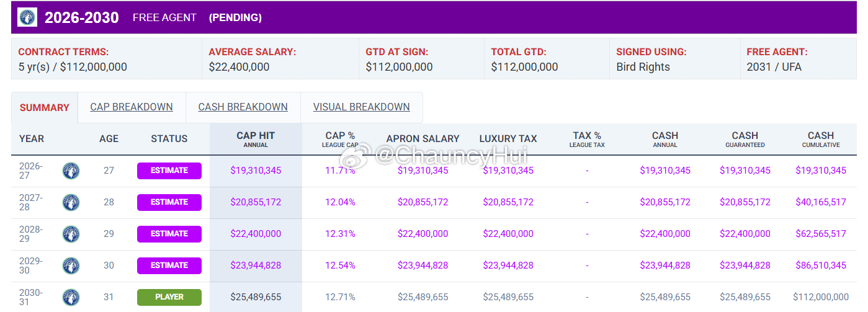Show the Visual Breakdown tab
Image resolution: width=868 pixels, height=312 pixels.
click(x=362, y=107)
